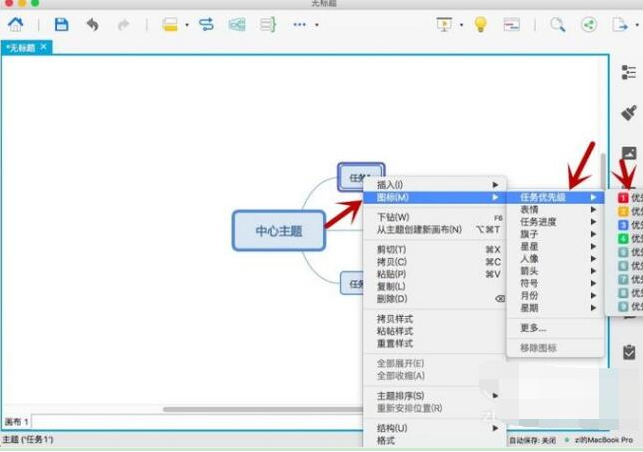Viewport: 643px width, 452px height.
Task: Redo using the greyed forward arrow
Action: pos(123,25)
